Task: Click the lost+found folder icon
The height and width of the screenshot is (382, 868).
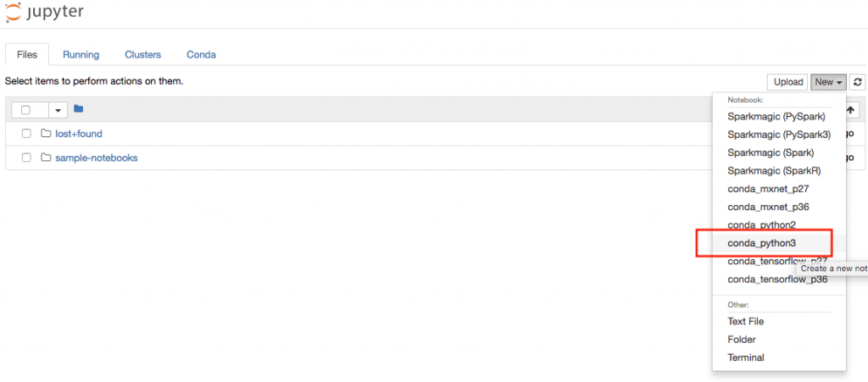Action: pyautogui.click(x=47, y=134)
